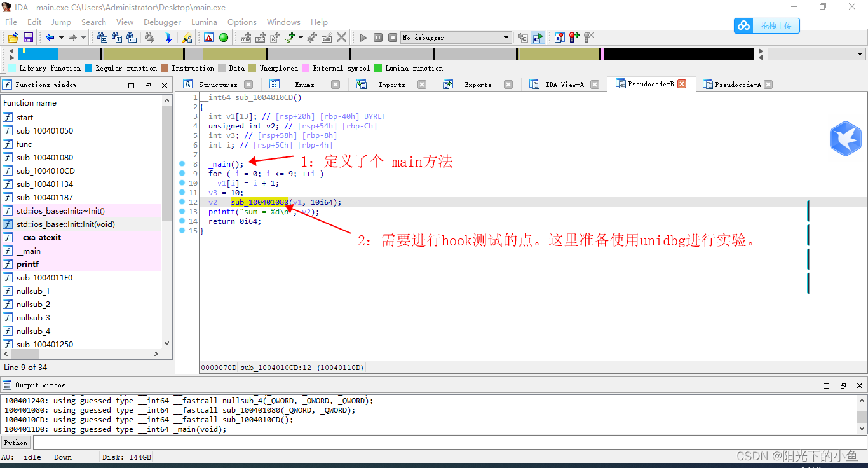Click the pause process toolbar icon

click(x=377, y=38)
